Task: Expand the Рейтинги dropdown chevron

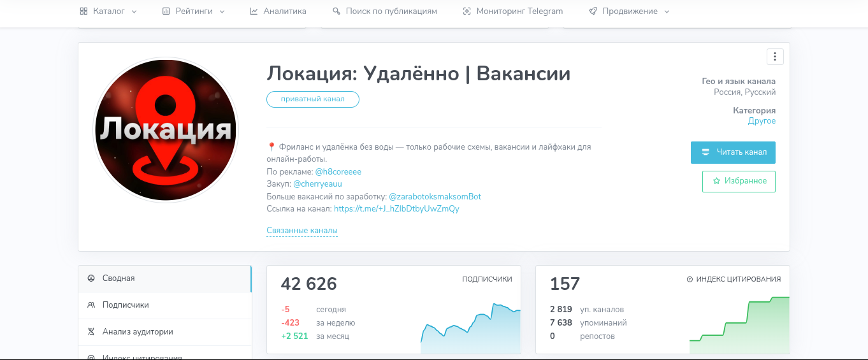Action: pyautogui.click(x=221, y=11)
